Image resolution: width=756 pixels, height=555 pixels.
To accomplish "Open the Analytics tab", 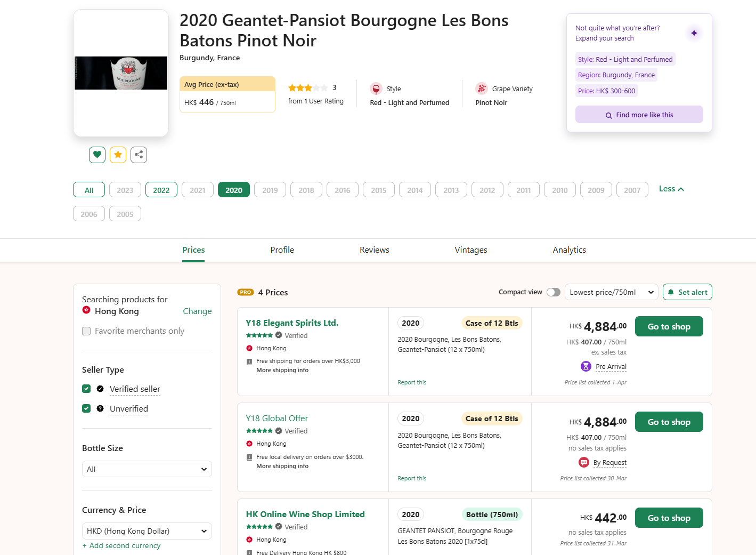I will point(569,250).
